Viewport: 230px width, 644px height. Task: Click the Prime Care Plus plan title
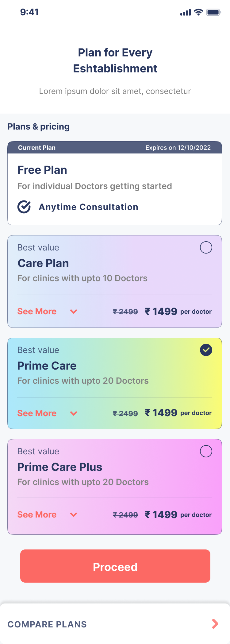pyautogui.click(x=60, y=467)
